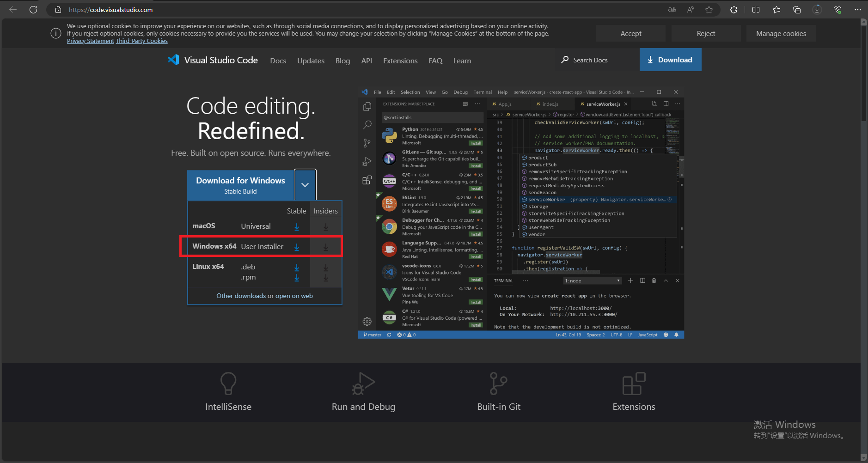Click the page scrollbar down arrow
The height and width of the screenshot is (463, 868).
coord(864,458)
